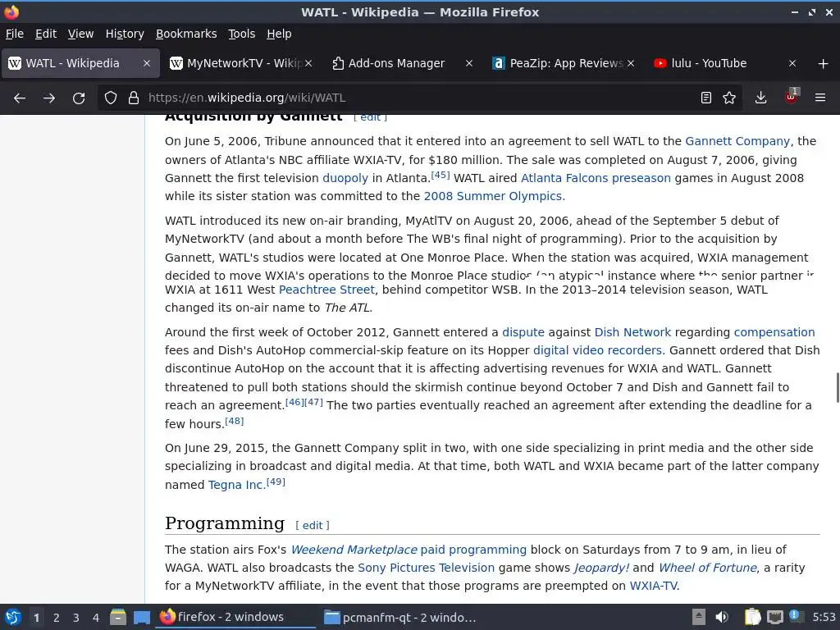The width and height of the screenshot is (840, 630).
Task: Close the MyNetworkTV tab
Action: (308, 63)
